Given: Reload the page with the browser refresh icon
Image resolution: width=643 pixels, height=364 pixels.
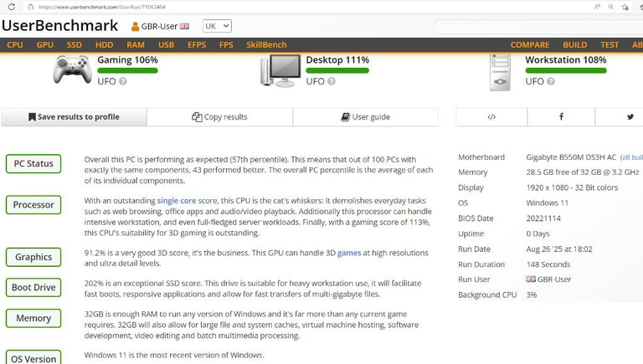Looking at the screenshot, I should coord(12,7).
